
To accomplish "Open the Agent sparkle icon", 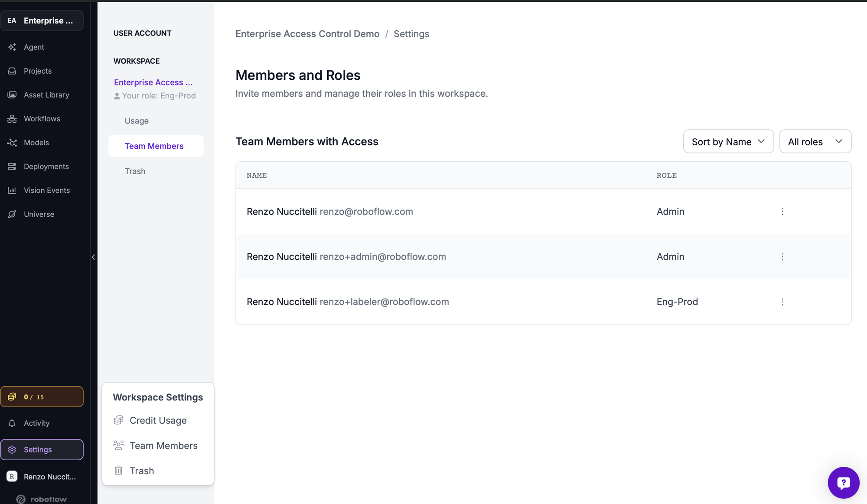I will (x=12, y=47).
